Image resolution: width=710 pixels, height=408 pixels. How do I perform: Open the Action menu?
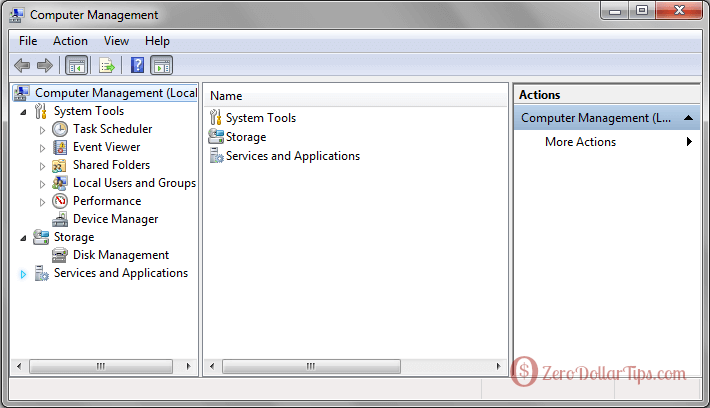(x=70, y=41)
